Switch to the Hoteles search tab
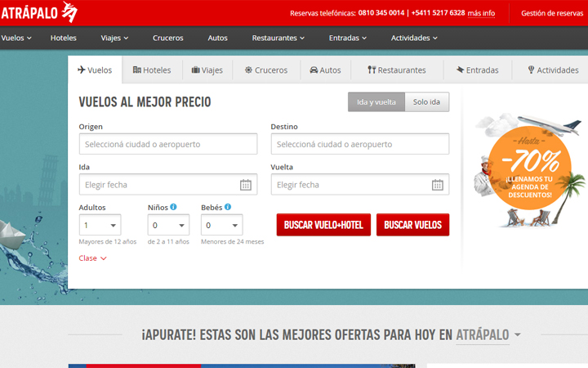The width and height of the screenshot is (588, 368). (x=152, y=70)
